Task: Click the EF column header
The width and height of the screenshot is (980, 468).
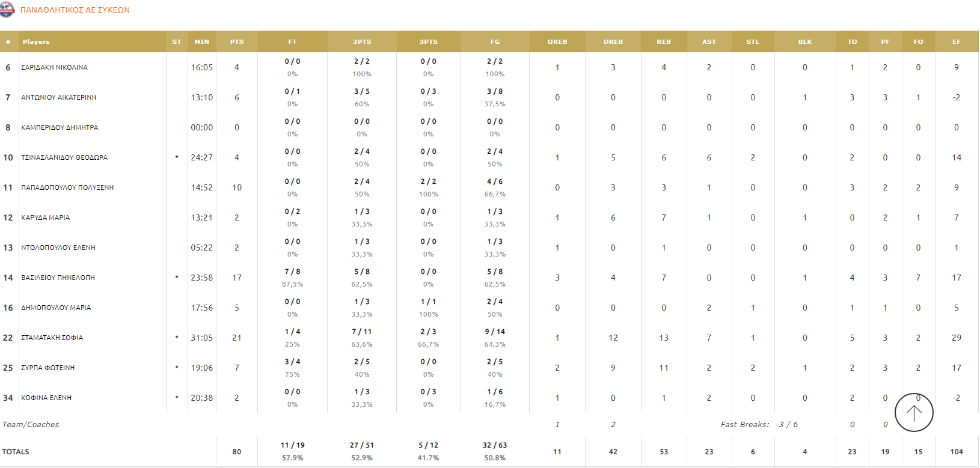Action: (x=956, y=42)
